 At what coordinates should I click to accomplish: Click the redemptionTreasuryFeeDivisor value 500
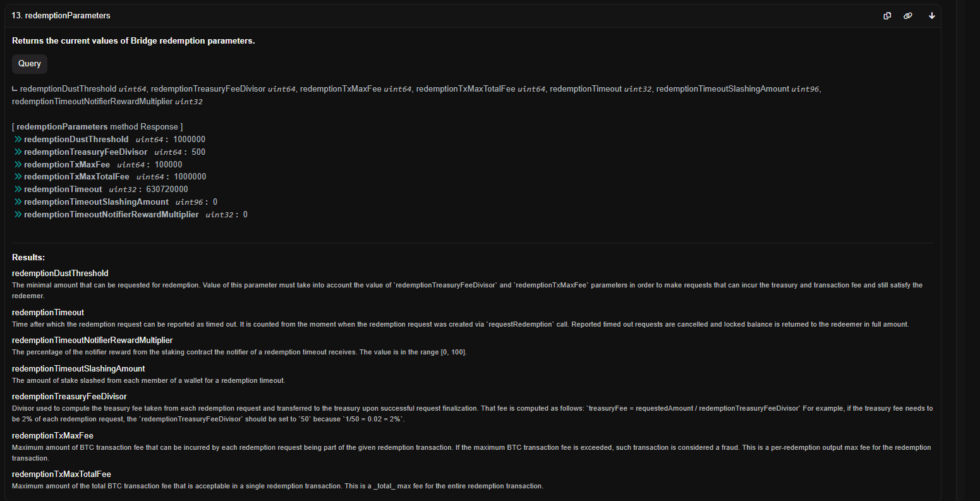[198, 152]
